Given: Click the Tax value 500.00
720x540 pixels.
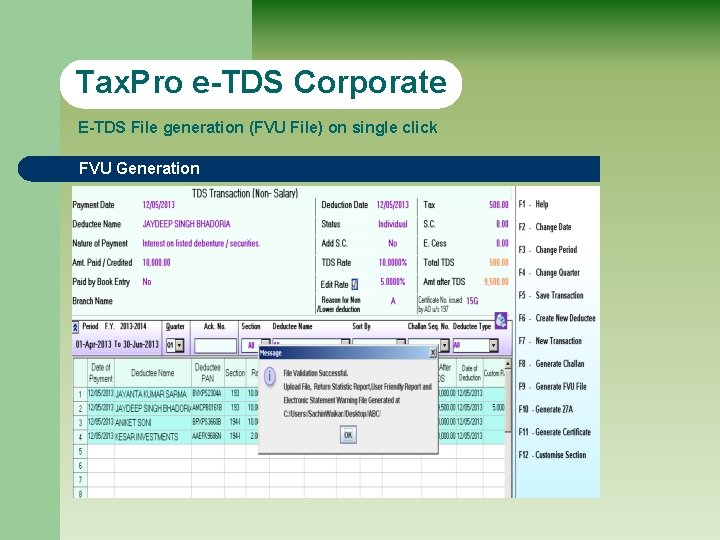Looking at the screenshot, I should point(499,205).
